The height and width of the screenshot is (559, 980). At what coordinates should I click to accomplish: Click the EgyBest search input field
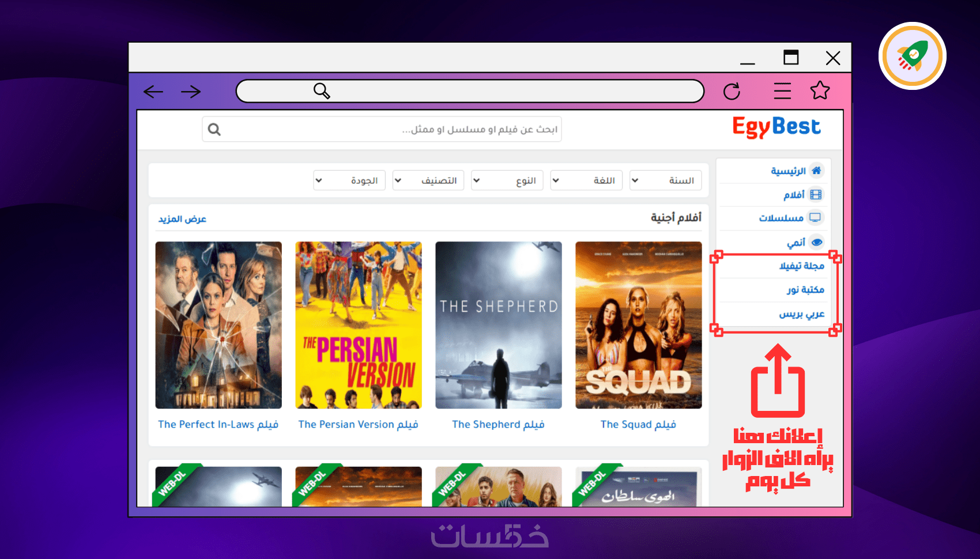tap(382, 130)
